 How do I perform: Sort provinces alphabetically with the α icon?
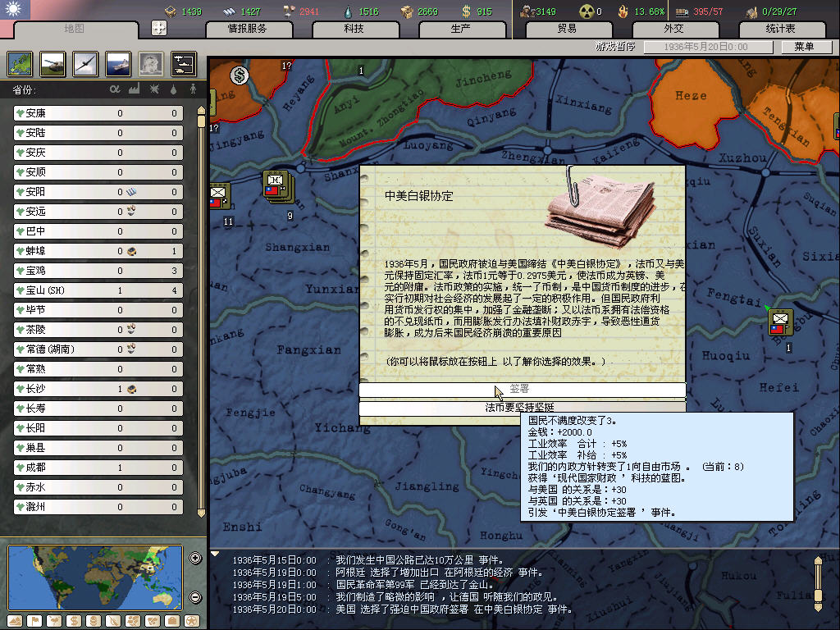pos(115,89)
